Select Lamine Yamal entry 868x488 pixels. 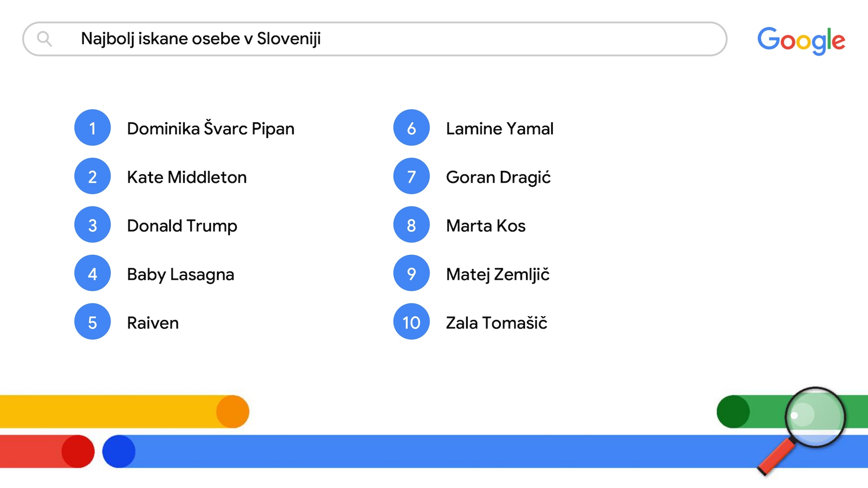pyautogui.click(x=500, y=129)
